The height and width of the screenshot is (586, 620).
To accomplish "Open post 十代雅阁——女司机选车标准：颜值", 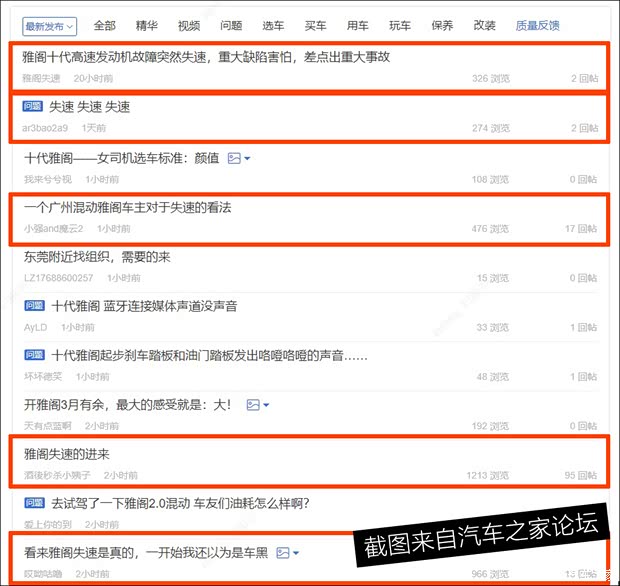I will [121, 159].
